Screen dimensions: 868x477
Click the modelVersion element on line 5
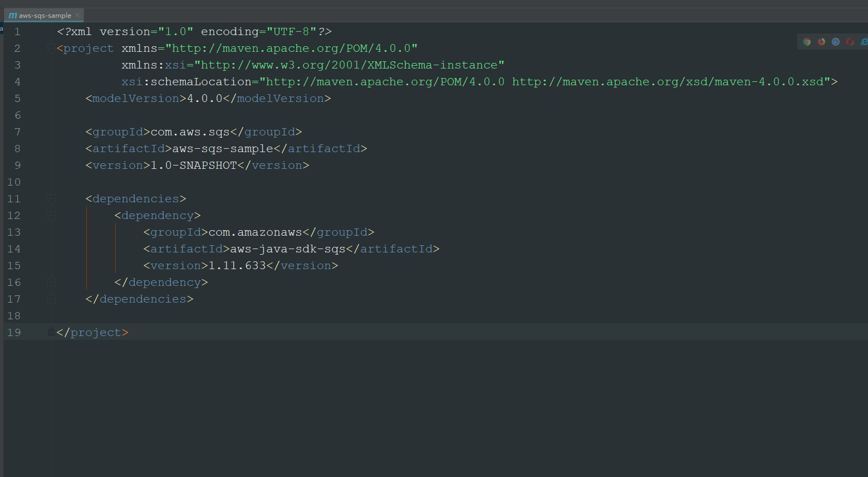(x=134, y=98)
